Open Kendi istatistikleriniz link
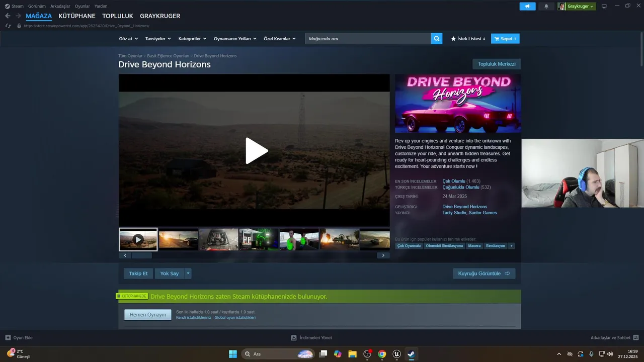 tap(194, 318)
